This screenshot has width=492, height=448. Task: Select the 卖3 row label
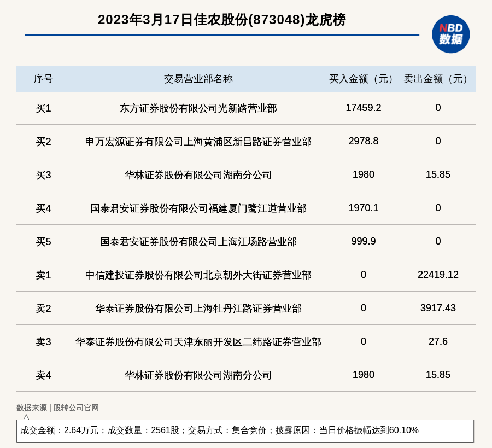(43, 341)
